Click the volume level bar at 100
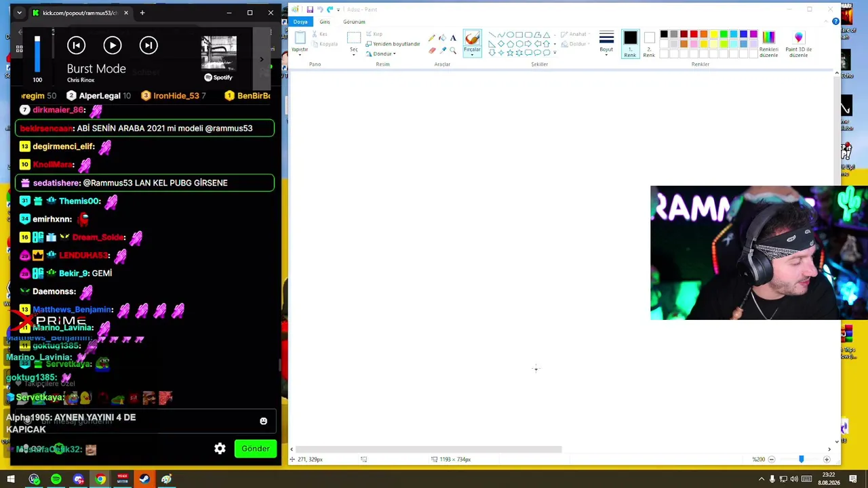Screen dimensions: 868x488 tap(37, 54)
